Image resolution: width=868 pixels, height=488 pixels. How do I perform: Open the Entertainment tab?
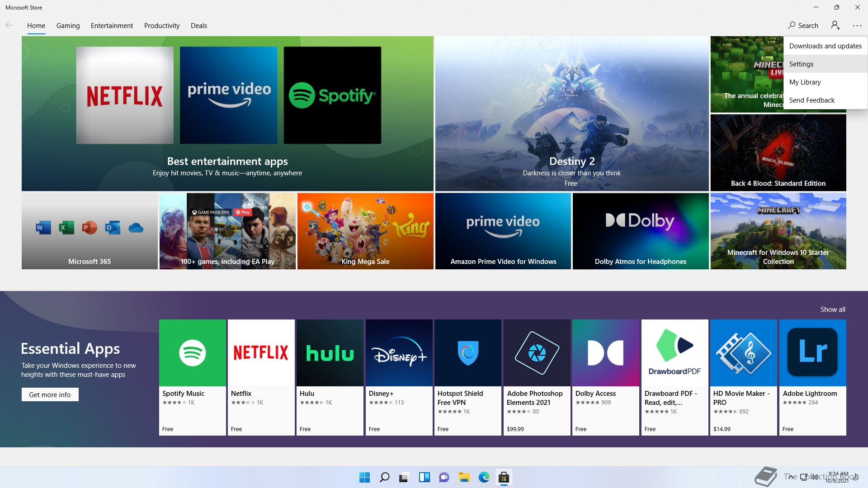click(x=112, y=26)
